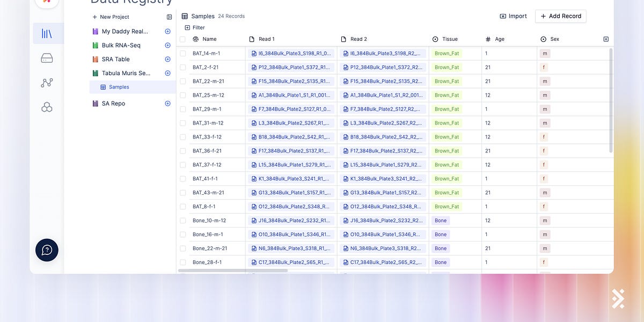Select the library icon in the left rail
The height and width of the screenshot is (322, 644).
(47, 33)
